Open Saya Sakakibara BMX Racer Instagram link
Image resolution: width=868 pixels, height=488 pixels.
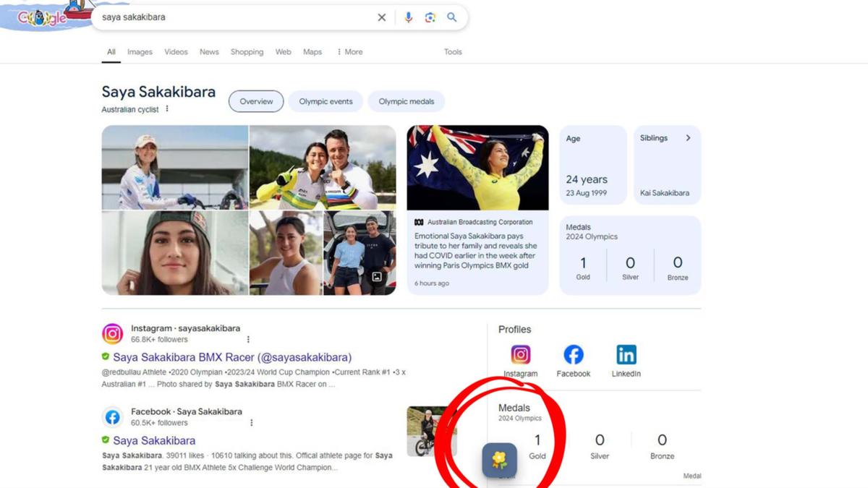click(232, 357)
